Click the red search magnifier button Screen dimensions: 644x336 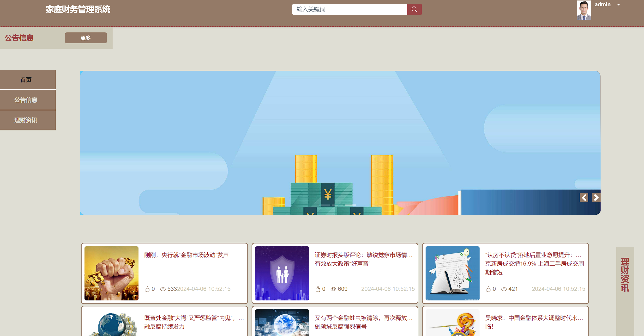coord(414,9)
